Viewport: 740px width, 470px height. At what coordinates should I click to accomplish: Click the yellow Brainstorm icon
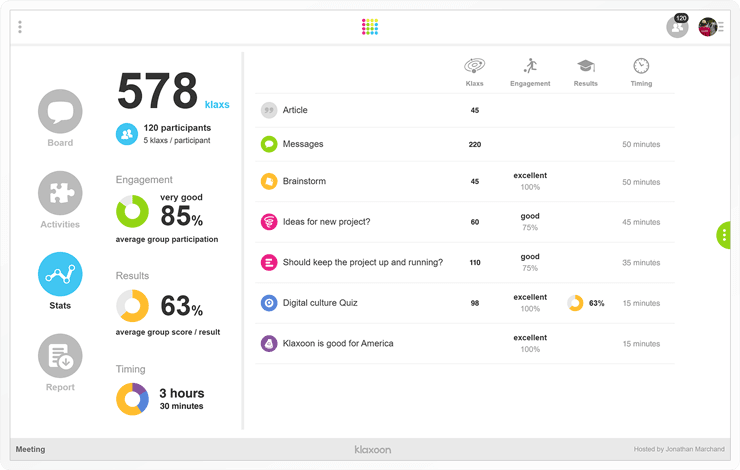[269, 182]
